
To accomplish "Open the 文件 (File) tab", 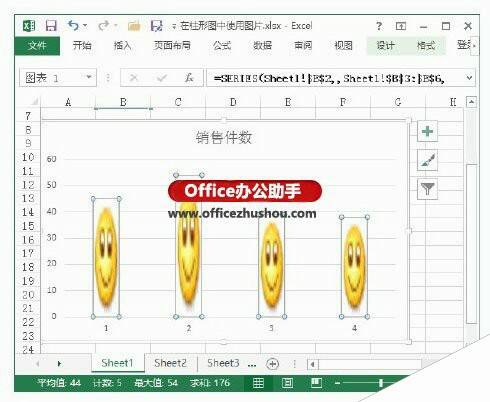I will coord(37,46).
